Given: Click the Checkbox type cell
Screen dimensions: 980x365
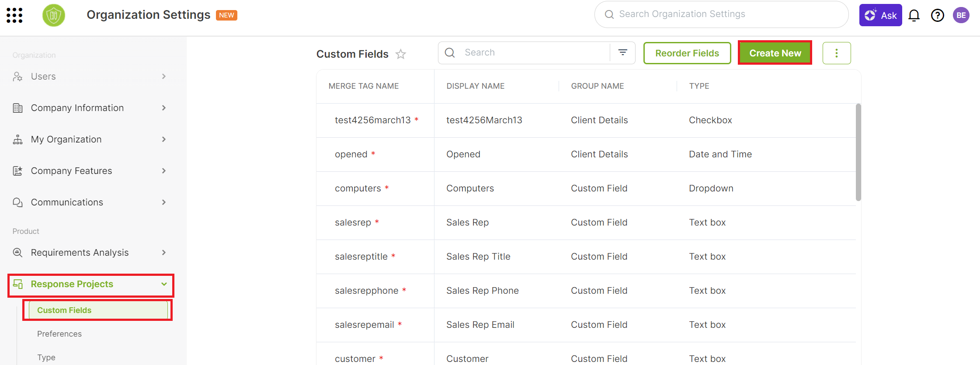Looking at the screenshot, I should pos(710,120).
